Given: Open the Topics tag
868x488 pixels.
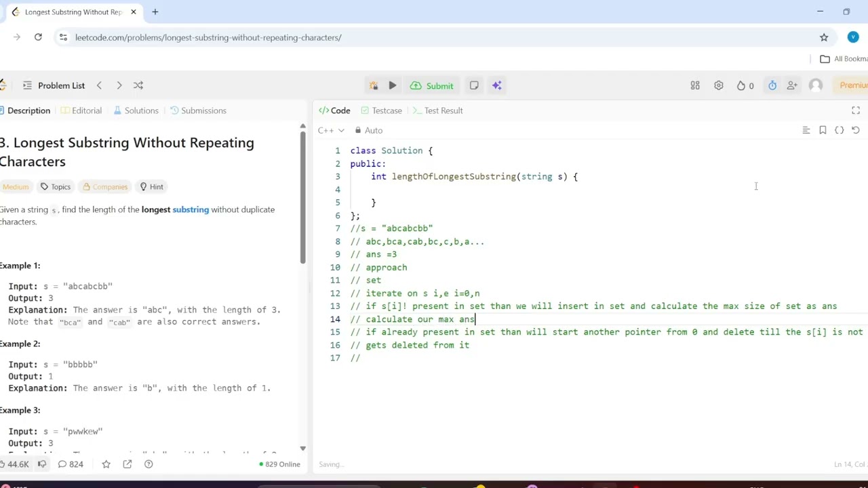Looking at the screenshot, I should coord(55,186).
